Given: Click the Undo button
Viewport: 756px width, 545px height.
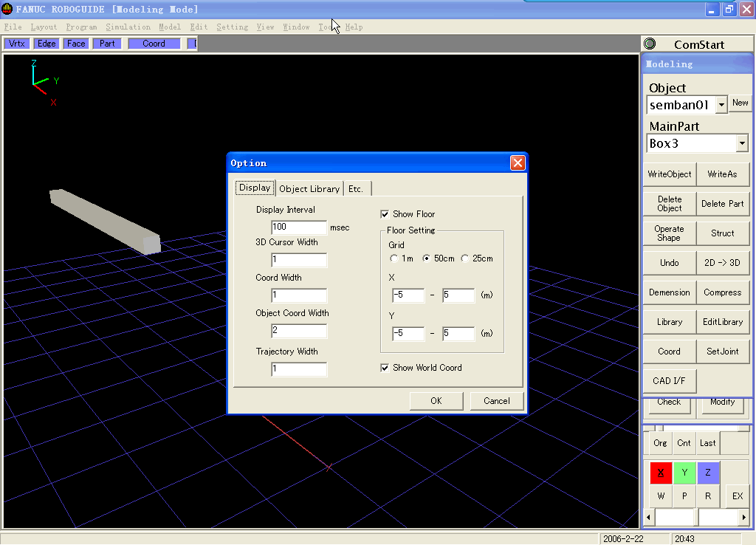Looking at the screenshot, I should click(x=669, y=263).
